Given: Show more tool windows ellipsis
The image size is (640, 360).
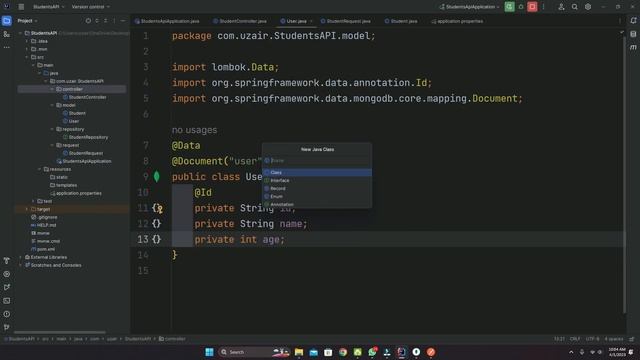Looking at the screenshot, I should 7,47.
